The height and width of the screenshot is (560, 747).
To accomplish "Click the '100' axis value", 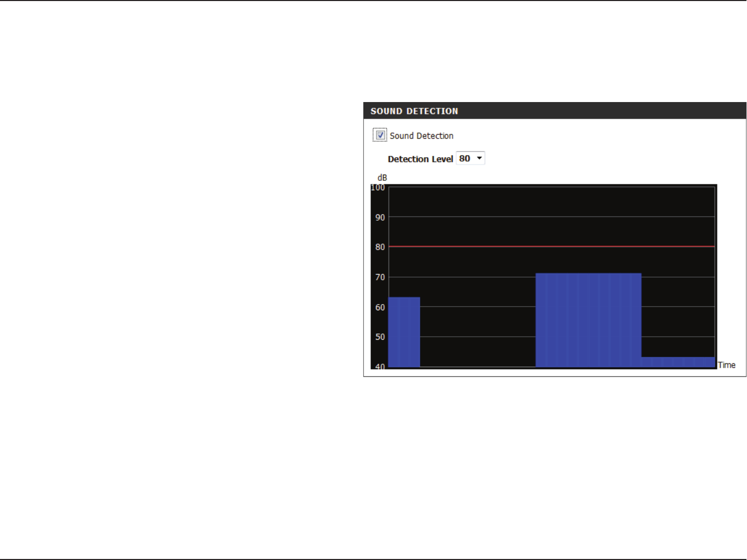I will point(378,188).
